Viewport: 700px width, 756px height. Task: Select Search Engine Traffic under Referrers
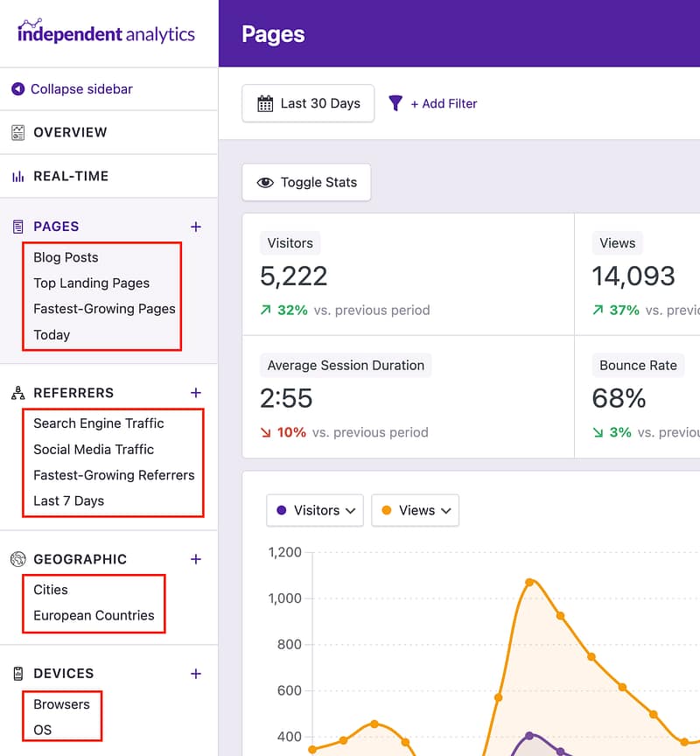(x=98, y=423)
